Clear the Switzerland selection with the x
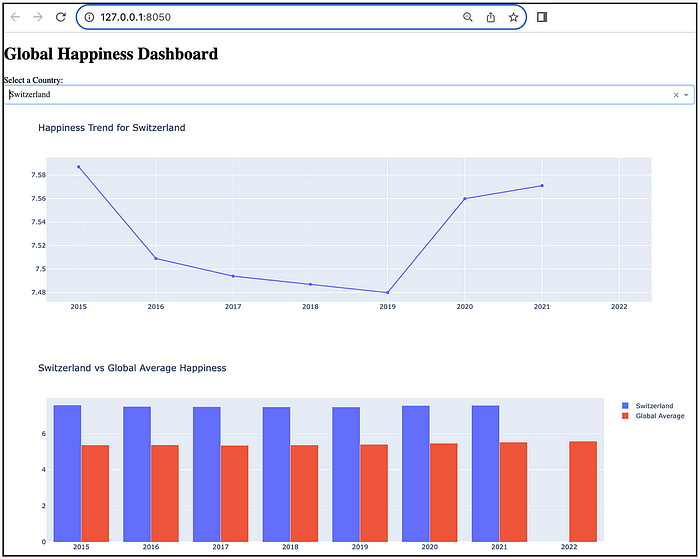The height and width of the screenshot is (559, 700). point(676,95)
